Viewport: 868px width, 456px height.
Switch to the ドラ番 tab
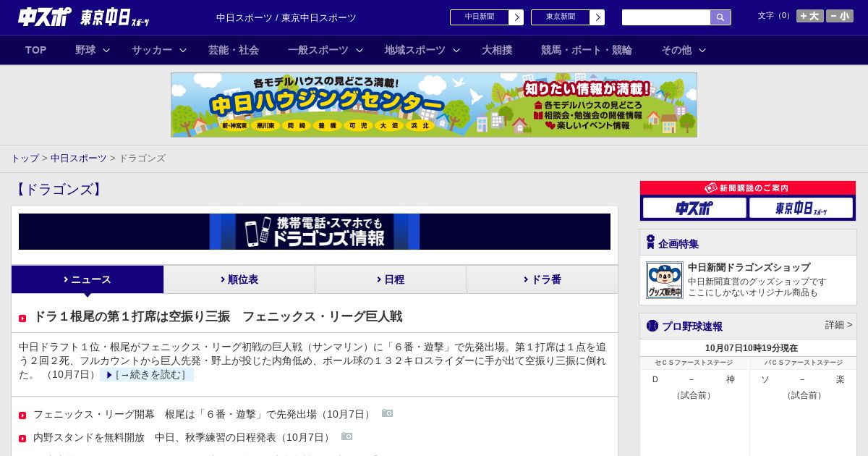coord(542,279)
